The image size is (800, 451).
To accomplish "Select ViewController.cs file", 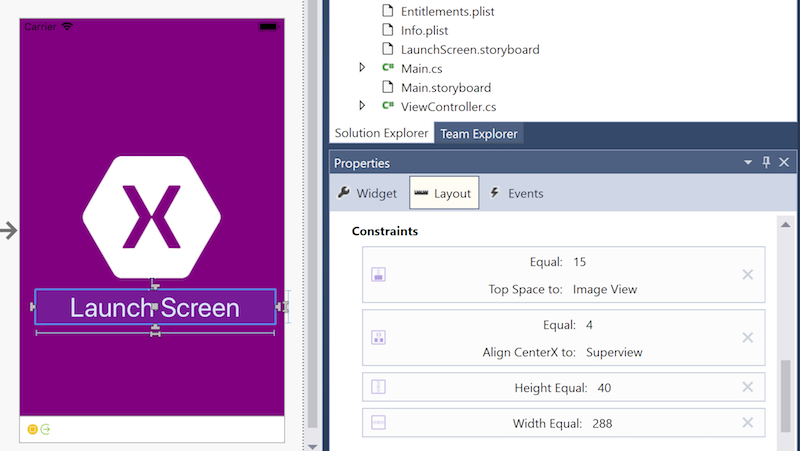I will pyautogui.click(x=448, y=107).
